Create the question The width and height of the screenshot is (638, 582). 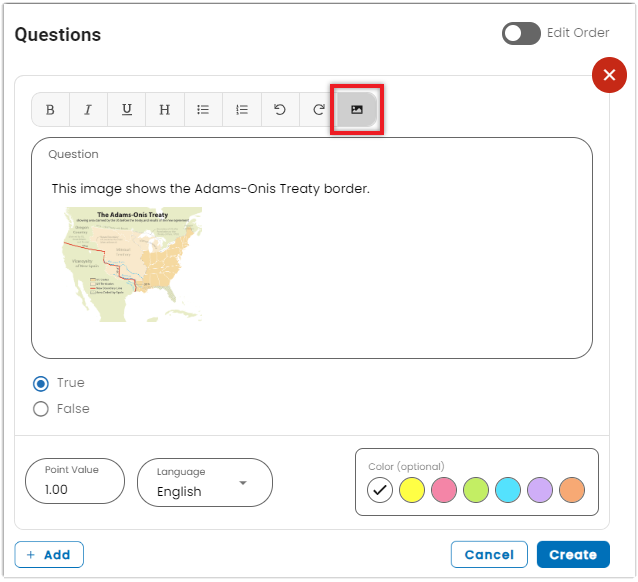pyautogui.click(x=573, y=555)
